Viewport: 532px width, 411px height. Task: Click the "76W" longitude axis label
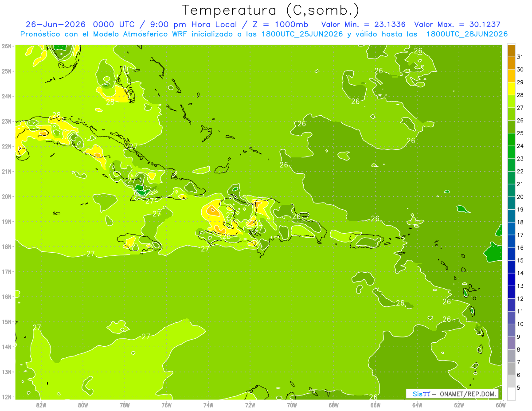[x=166, y=405]
